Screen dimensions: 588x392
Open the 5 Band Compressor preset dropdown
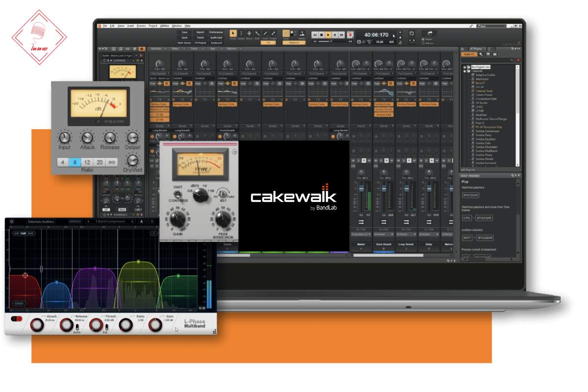tap(110, 221)
